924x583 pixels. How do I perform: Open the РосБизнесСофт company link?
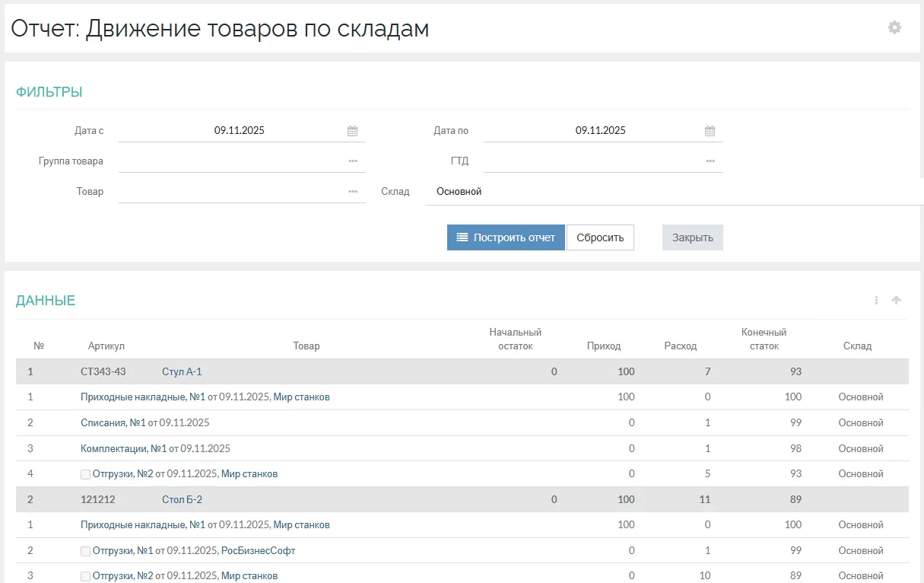coord(258,551)
